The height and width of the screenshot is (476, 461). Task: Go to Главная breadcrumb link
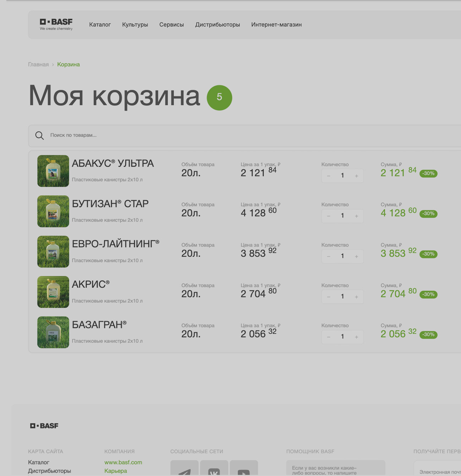(38, 64)
